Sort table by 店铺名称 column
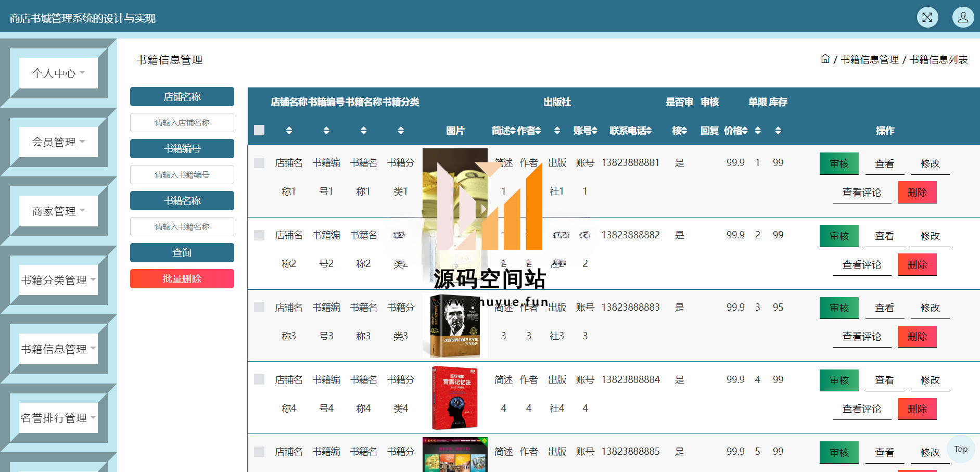 click(289, 131)
